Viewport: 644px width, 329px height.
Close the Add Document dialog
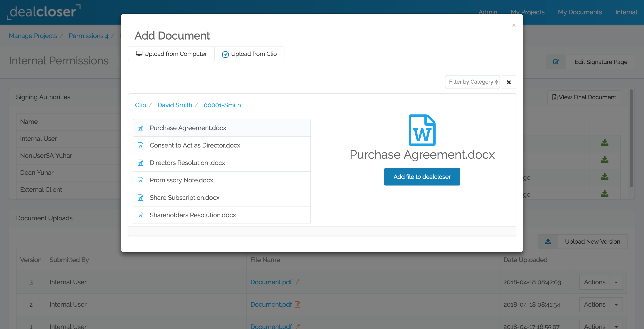pos(514,25)
